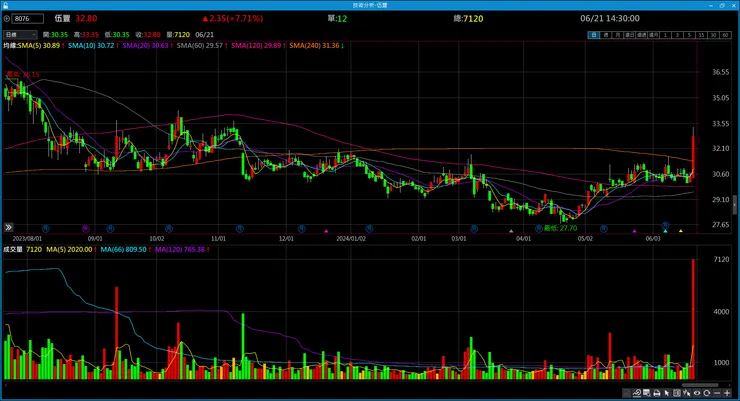Screen dimensions: 740x401
Task: Click the volume MA(5) 2020.00 label
Action: click(69, 250)
